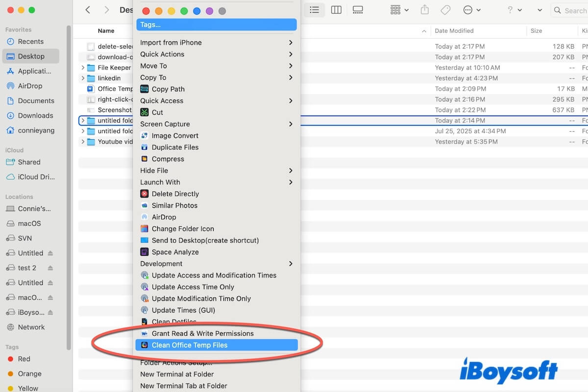
Task: Click the back navigation arrow
Action: click(88, 9)
